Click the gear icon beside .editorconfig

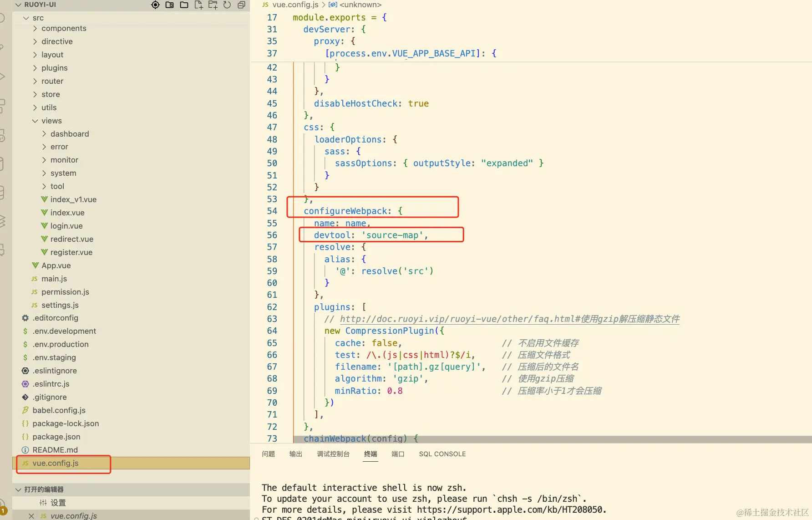[x=25, y=318]
